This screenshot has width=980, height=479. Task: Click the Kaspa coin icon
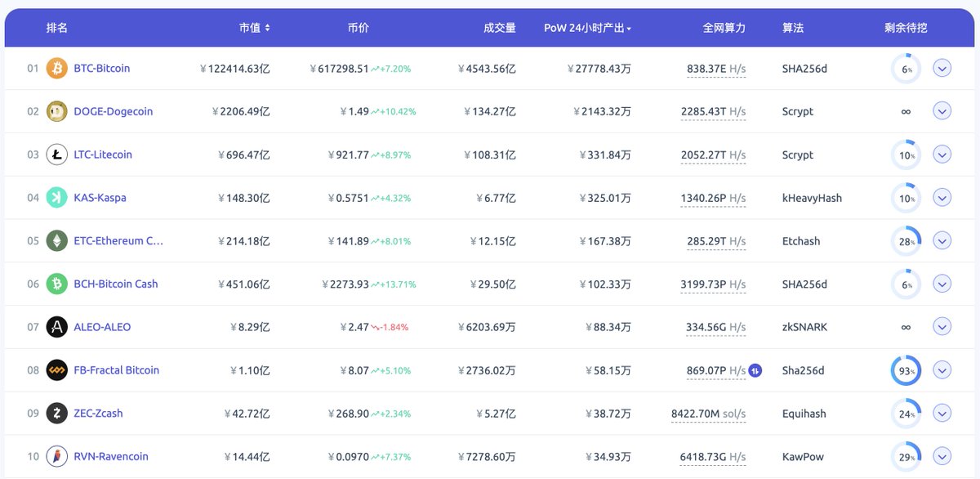click(x=56, y=197)
